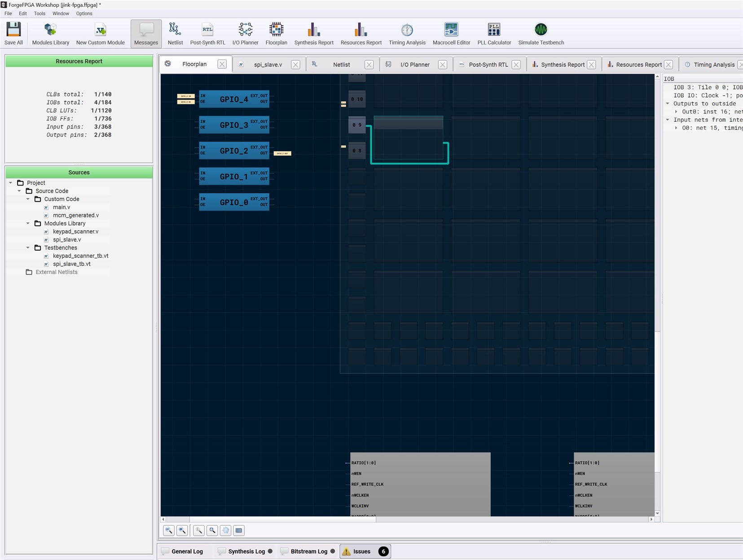Open the Synthesis Report toolbar icon

314,34
